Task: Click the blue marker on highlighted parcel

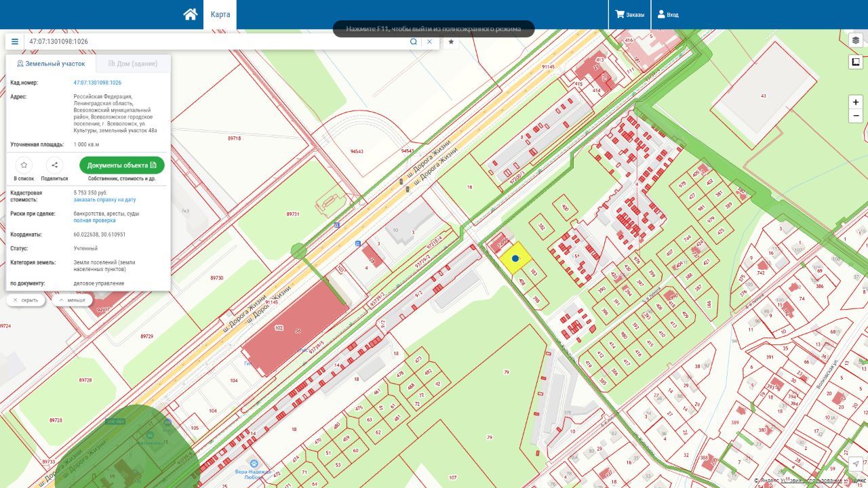Action: pyautogui.click(x=515, y=258)
